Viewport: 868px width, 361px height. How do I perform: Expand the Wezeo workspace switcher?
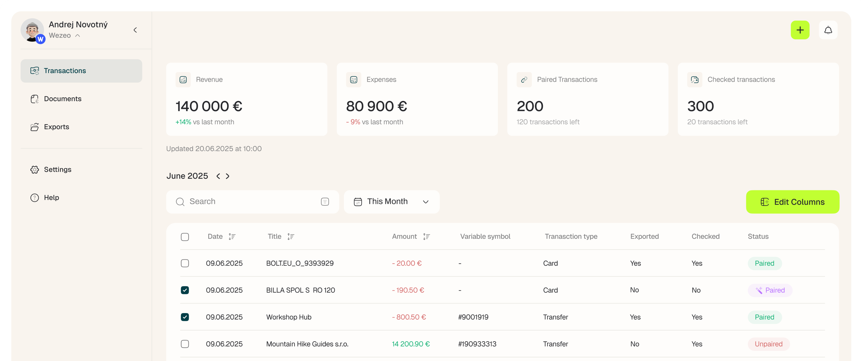64,35
